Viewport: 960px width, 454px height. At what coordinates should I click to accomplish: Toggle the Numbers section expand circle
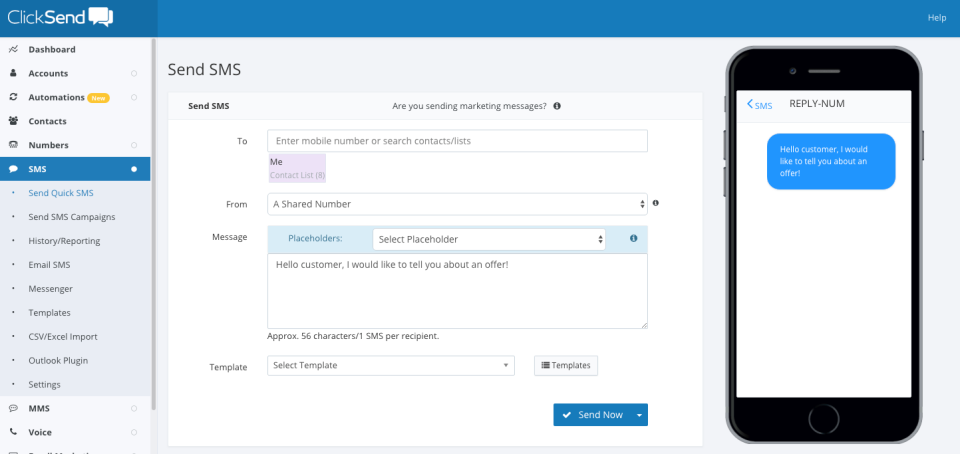pos(134,145)
